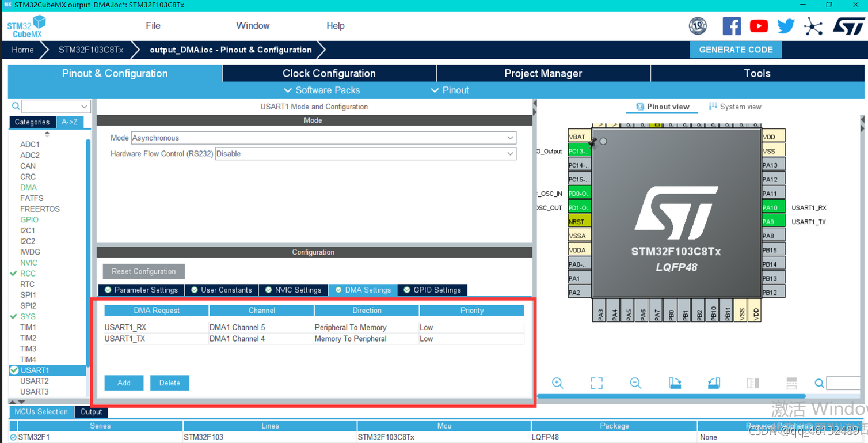Click the STM32CubeMX logo

(x=26, y=26)
